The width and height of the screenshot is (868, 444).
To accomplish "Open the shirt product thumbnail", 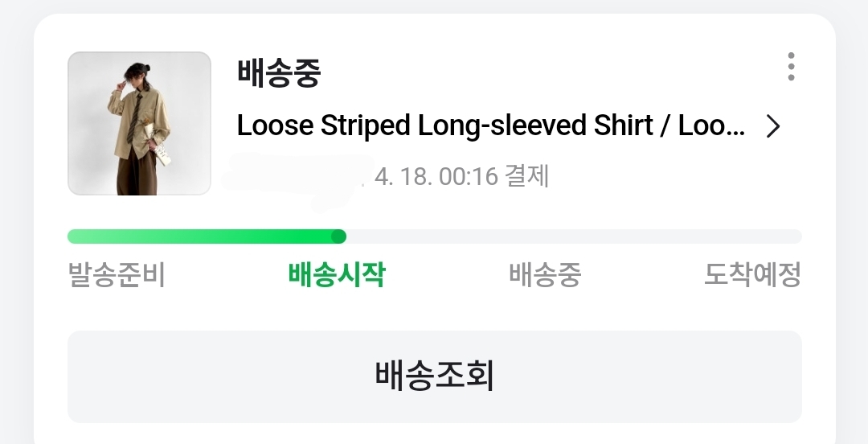I will coord(139,123).
